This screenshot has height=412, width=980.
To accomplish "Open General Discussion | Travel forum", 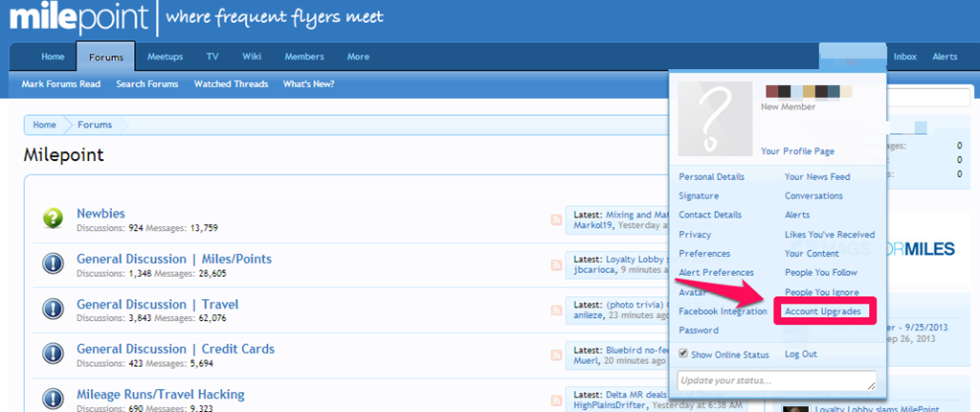I will tap(158, 305).
